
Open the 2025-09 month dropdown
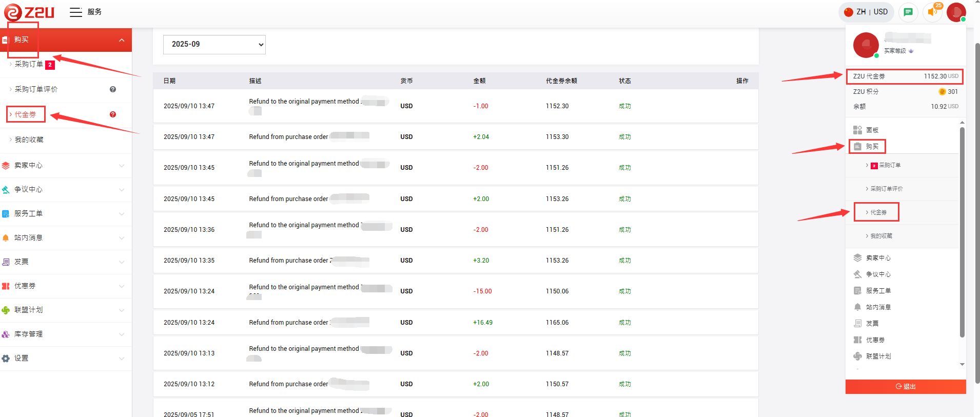(214, 45)
